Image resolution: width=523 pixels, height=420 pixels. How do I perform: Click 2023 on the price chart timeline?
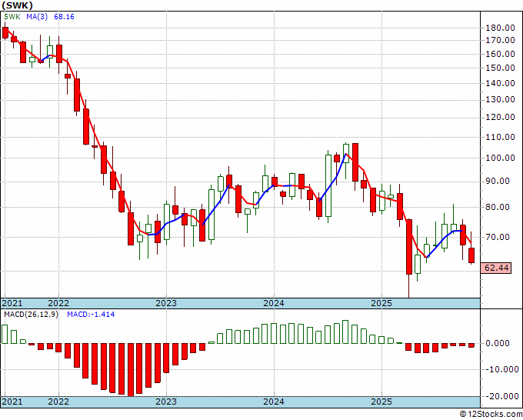(166, 303)
